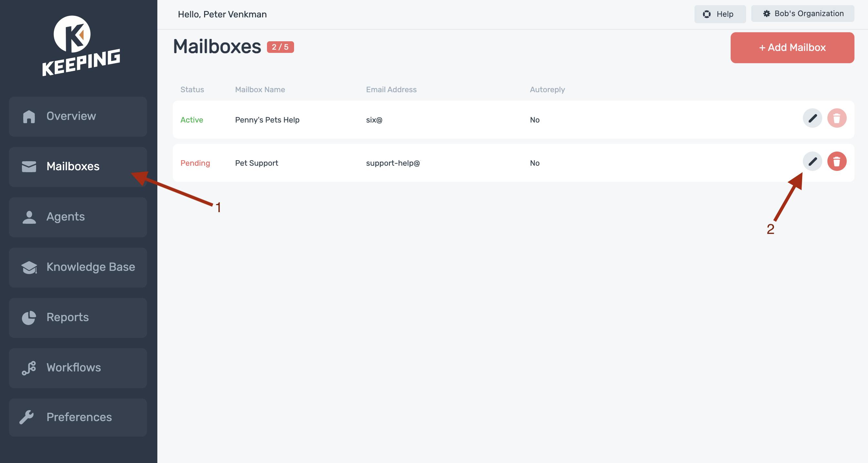Viewport: 868px width, 463px height.
Task: Click the Pending status text
Action: coord(195,163)
